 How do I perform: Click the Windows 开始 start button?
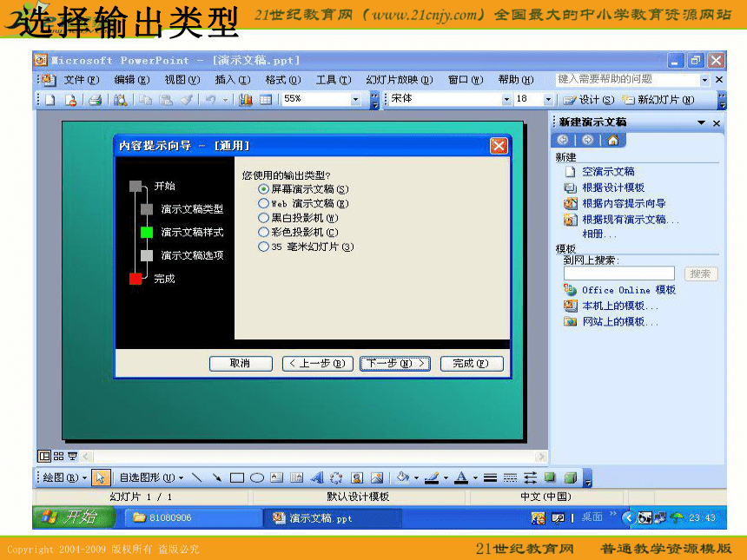(74, 517)
